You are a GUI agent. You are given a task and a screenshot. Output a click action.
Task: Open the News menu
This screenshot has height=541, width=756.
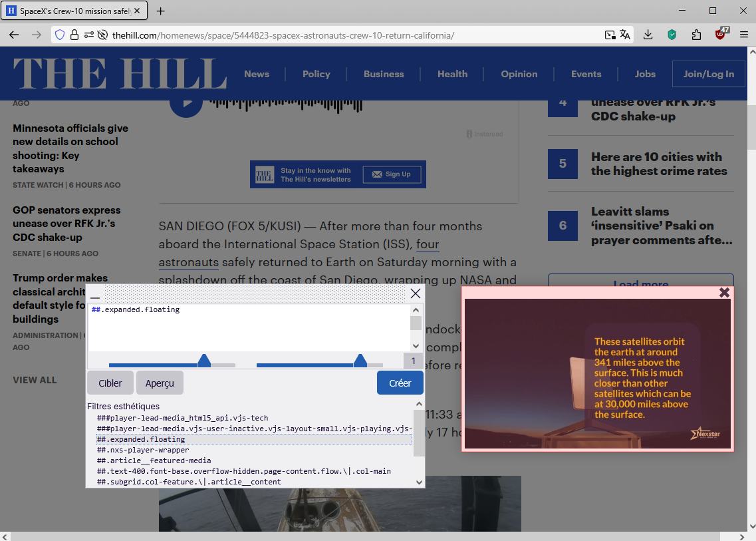point(257,74)
